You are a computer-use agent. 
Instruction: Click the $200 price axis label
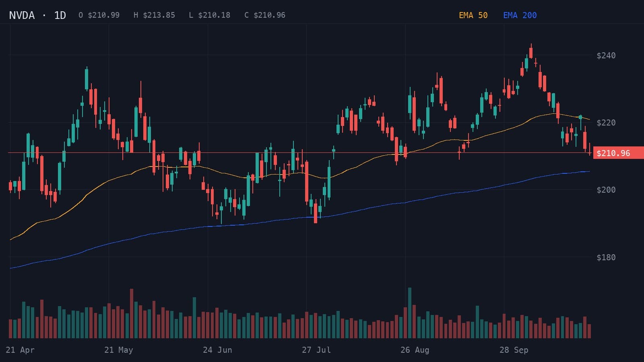tap(606, 190)
